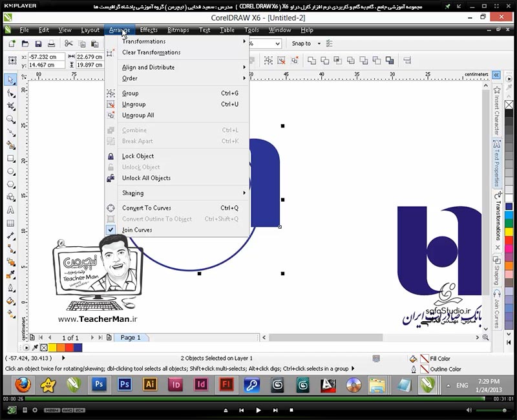Viewport: 517px width, 420px height.
Task: Show hidden tray icons arrow
Action: click(x=448, y=385)
